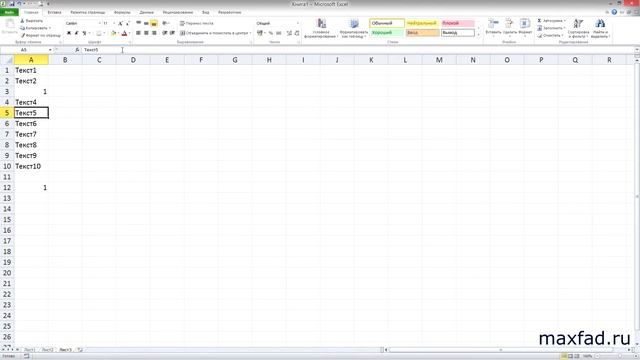Open Сортировка и фильтр menu
The height and width of the screenshot is (360, 640).
pos(578,29)
